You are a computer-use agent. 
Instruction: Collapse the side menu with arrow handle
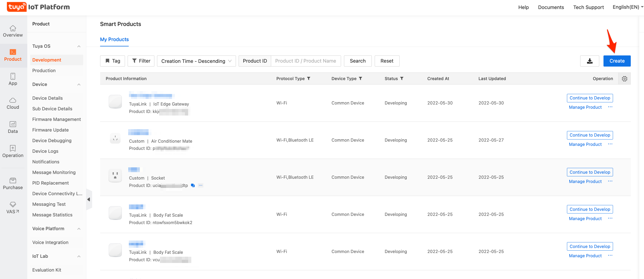click(89, 199)
